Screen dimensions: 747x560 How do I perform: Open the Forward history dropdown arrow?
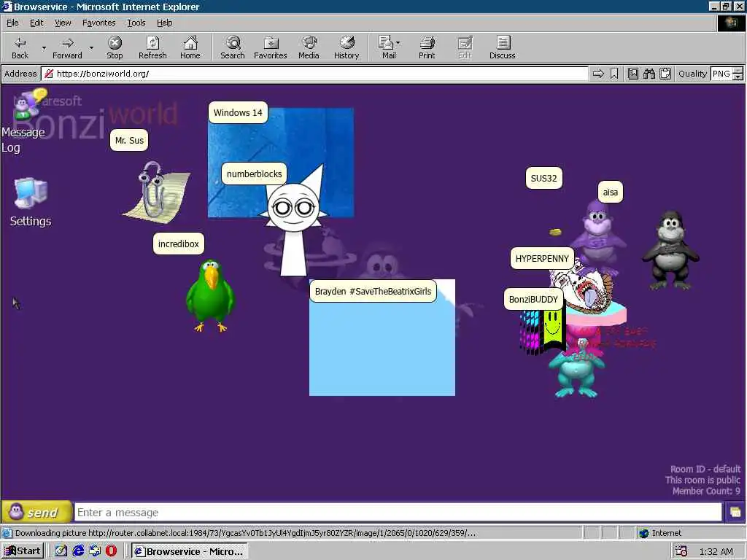[91, 47]
